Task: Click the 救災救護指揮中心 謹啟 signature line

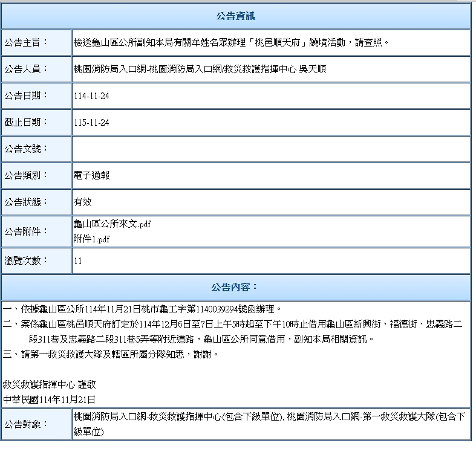Action: coord(50,384)
